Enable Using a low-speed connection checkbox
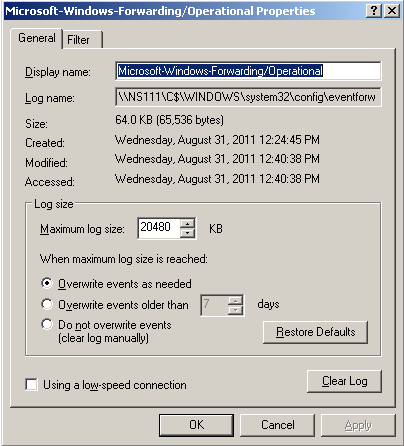This screenshot has height=446, width=404. (31, 385)
